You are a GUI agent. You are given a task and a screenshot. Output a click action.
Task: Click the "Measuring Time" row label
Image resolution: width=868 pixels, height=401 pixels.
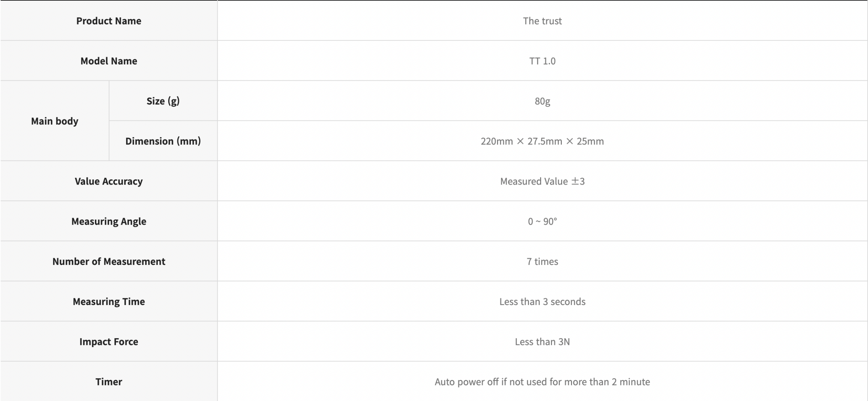(x=108, y=301)
